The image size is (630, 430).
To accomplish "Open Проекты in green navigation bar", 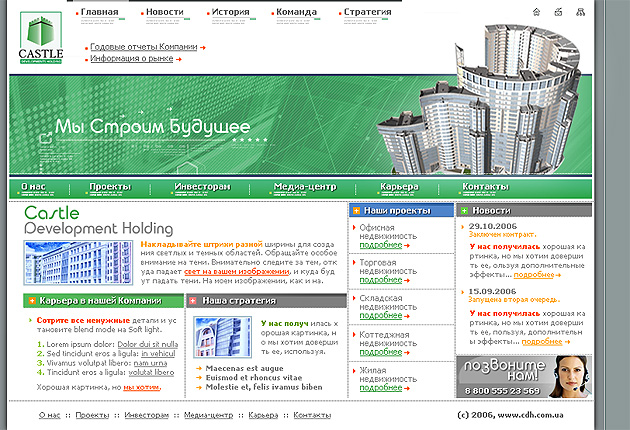I will (110, 187).
